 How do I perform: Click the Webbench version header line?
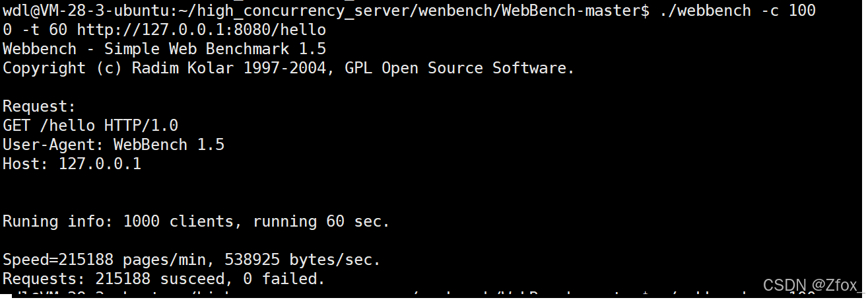[164, 49]
